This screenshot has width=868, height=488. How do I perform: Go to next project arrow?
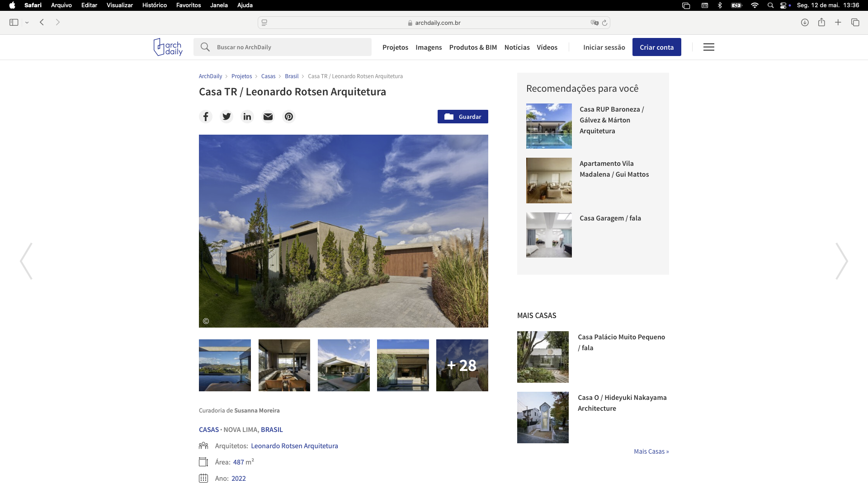841,261
